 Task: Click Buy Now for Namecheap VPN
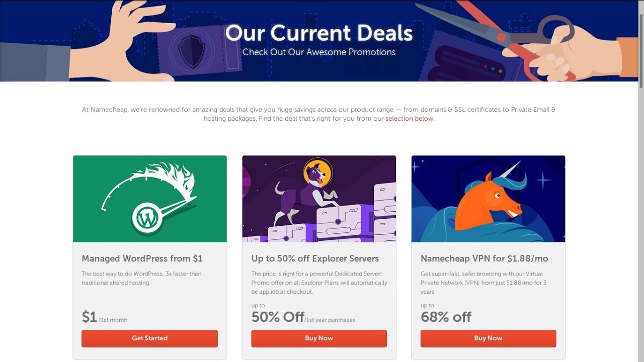pyautogui.click(x=488, y=338)
